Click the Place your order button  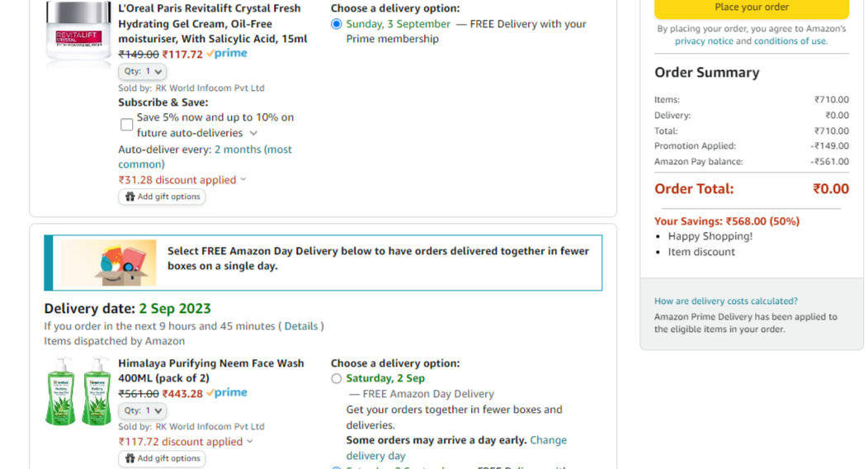click(x=751, y=7)
